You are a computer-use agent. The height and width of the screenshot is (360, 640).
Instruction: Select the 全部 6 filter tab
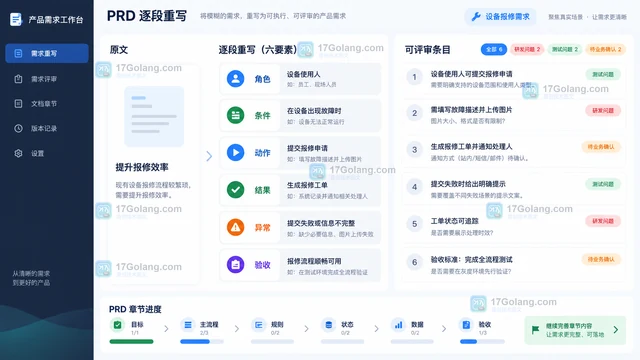494,49
